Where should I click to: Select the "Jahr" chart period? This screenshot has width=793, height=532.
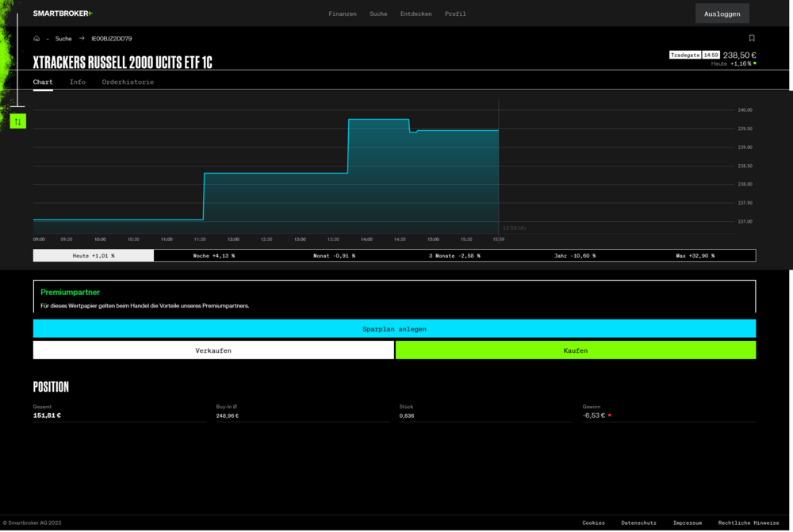click(576, 255)
